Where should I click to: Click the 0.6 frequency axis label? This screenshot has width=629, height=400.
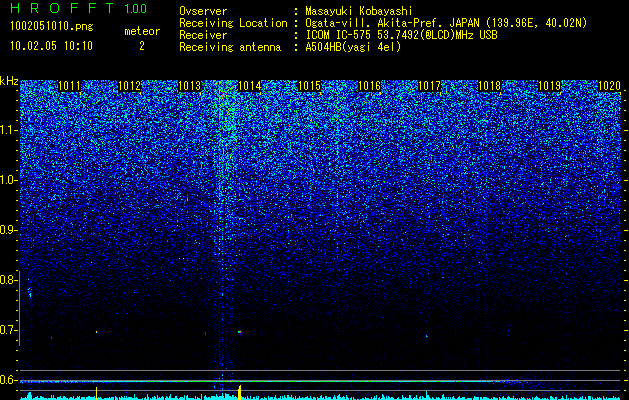point(8,380)
